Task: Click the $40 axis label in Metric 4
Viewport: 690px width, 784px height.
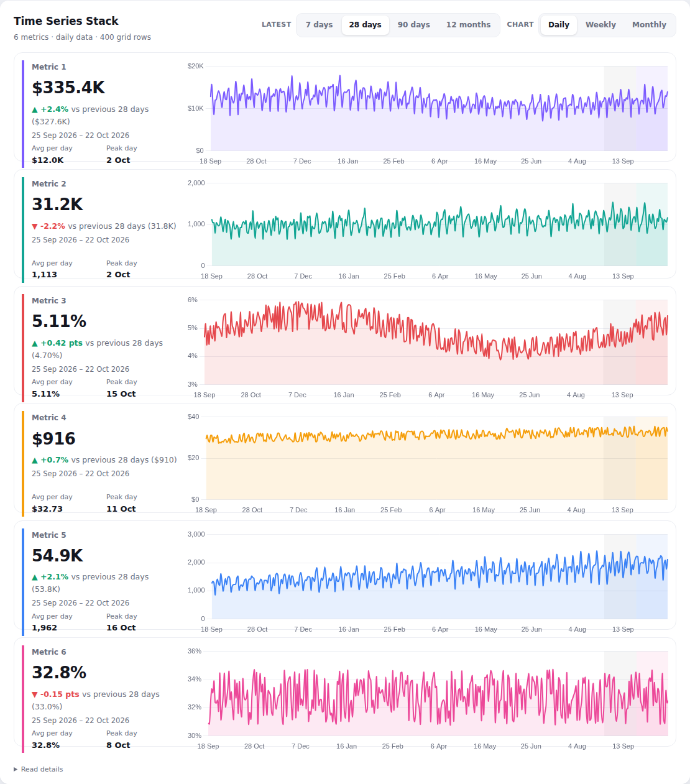Action: click(193, 417)
